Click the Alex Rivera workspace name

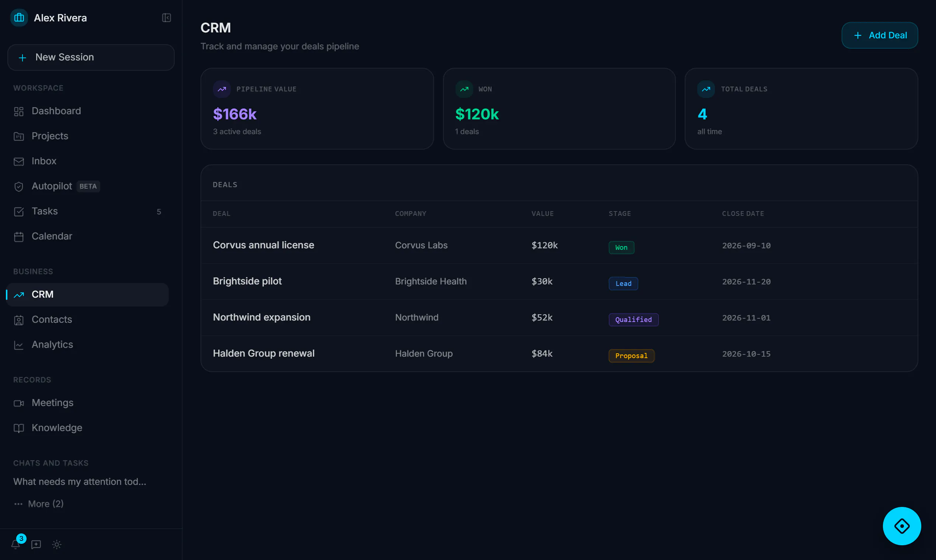click(60, 18)
